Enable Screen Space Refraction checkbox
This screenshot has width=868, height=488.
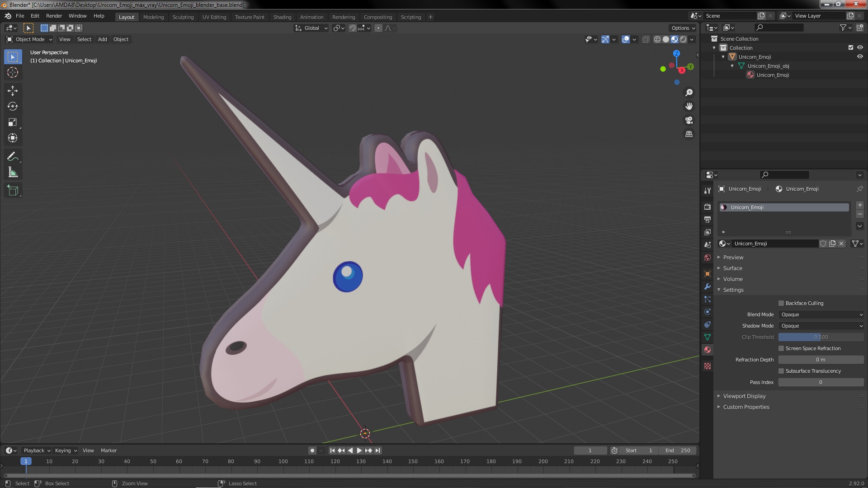[781, 348]
